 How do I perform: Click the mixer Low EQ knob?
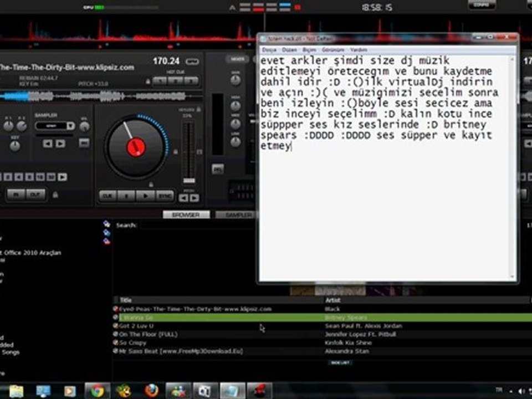tap(236, 142)
